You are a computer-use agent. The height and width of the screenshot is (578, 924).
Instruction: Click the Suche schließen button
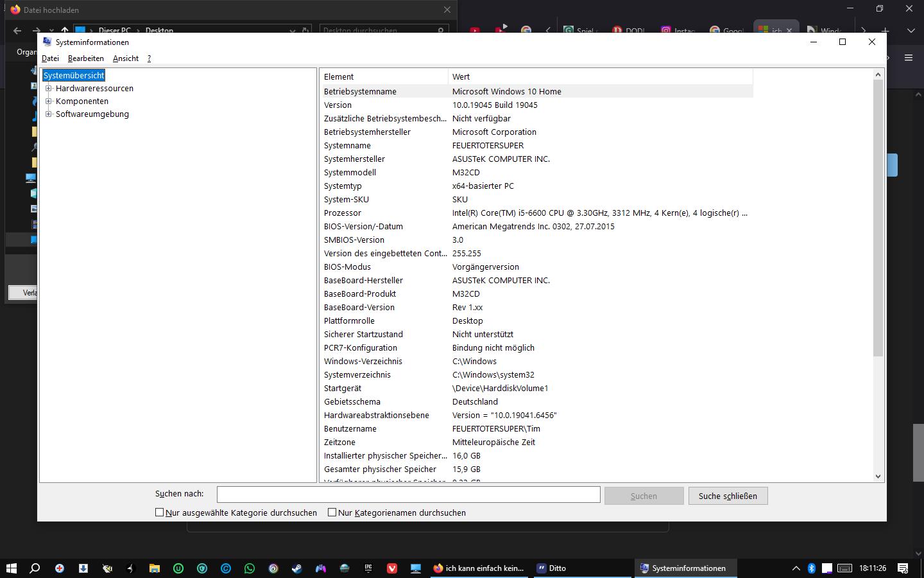tap(728, 496)
